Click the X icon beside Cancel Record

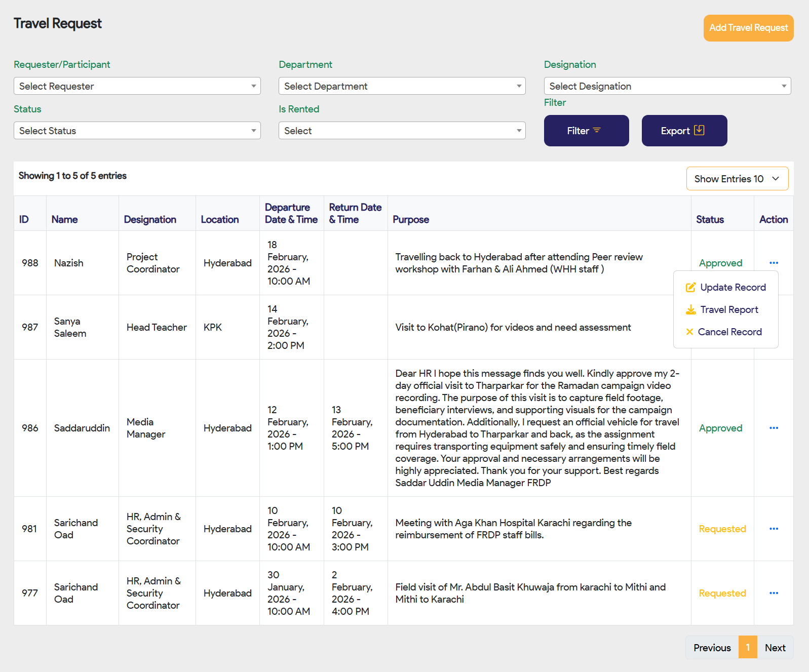click(x=689, y=332)
